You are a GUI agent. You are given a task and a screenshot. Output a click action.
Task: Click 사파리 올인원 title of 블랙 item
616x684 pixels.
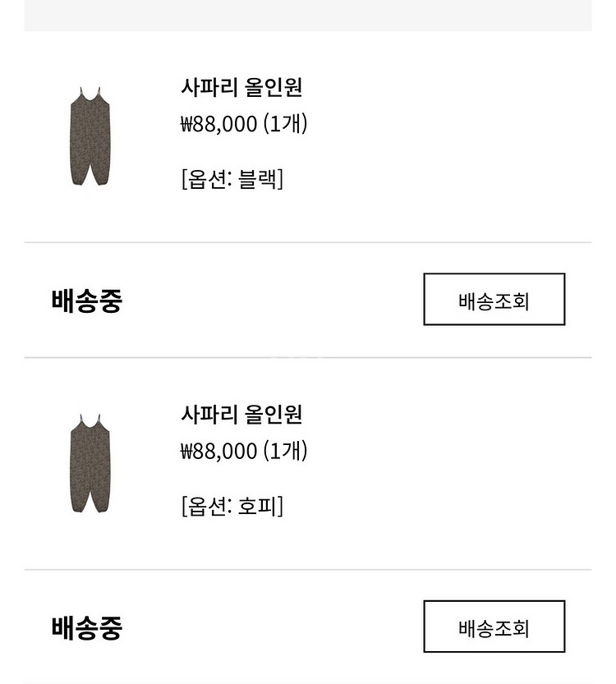click(241, 87)
